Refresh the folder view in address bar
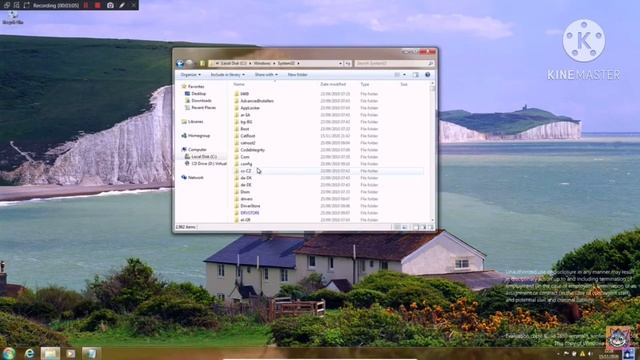This screenshot has width=640, height=360. pos(348,64)
